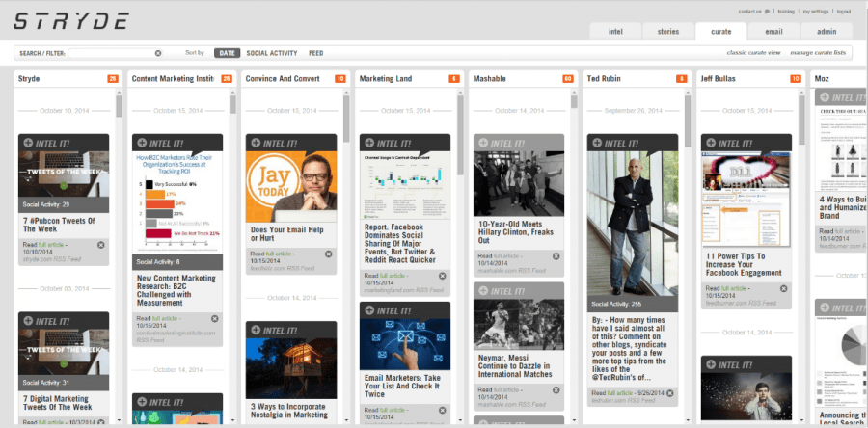Open the Hillary Clinton black-and-white photo
Viewport: 868px width, 428px height.
(519, 183)
